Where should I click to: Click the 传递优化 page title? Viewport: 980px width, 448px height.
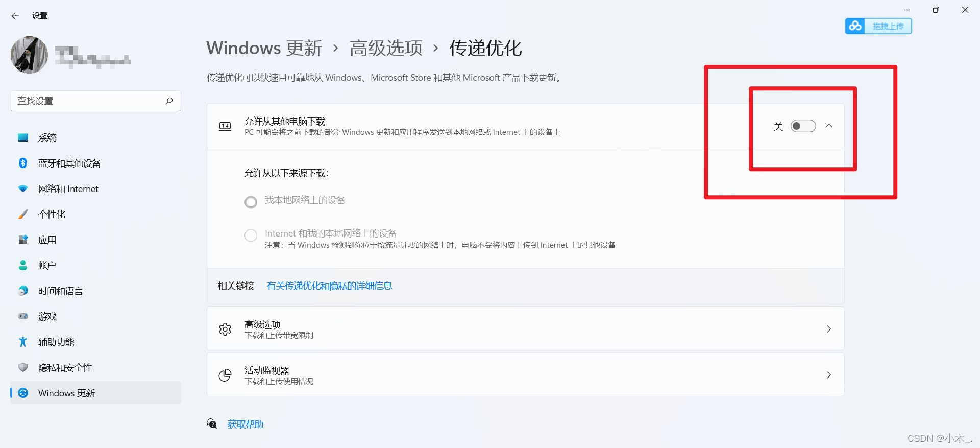(x=485, y=48)
